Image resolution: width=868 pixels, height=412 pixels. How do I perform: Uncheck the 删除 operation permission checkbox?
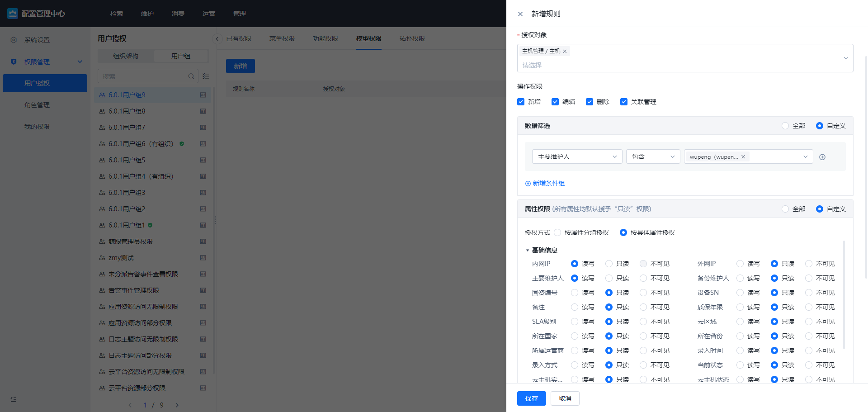pos(590,102)
